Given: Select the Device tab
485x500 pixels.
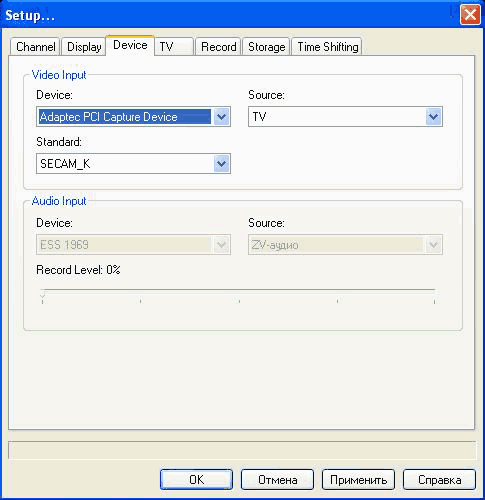Looking at the screenshot, I should click(130, 45).
